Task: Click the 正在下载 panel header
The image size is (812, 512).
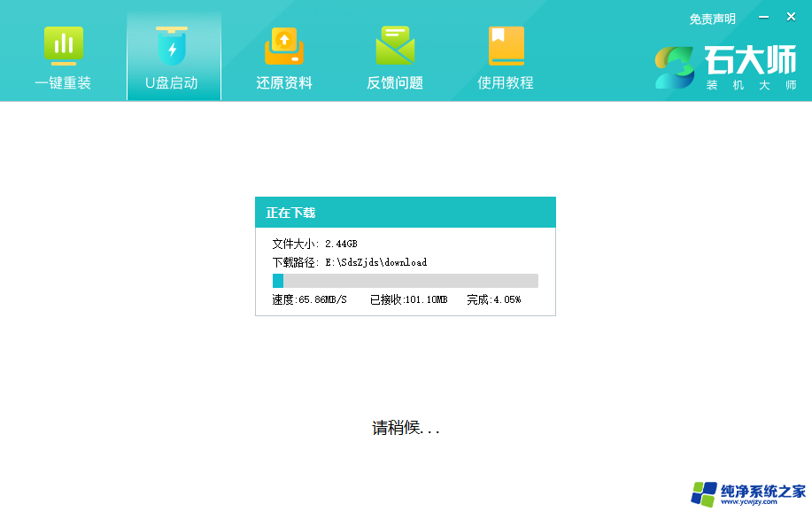Action: (x=405, y=213)
